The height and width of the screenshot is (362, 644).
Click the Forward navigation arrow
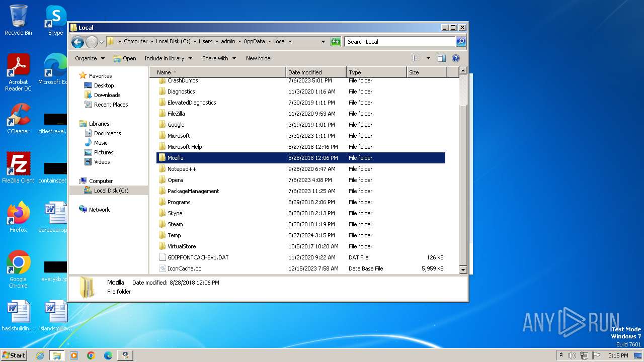click(x=92, y=42)
